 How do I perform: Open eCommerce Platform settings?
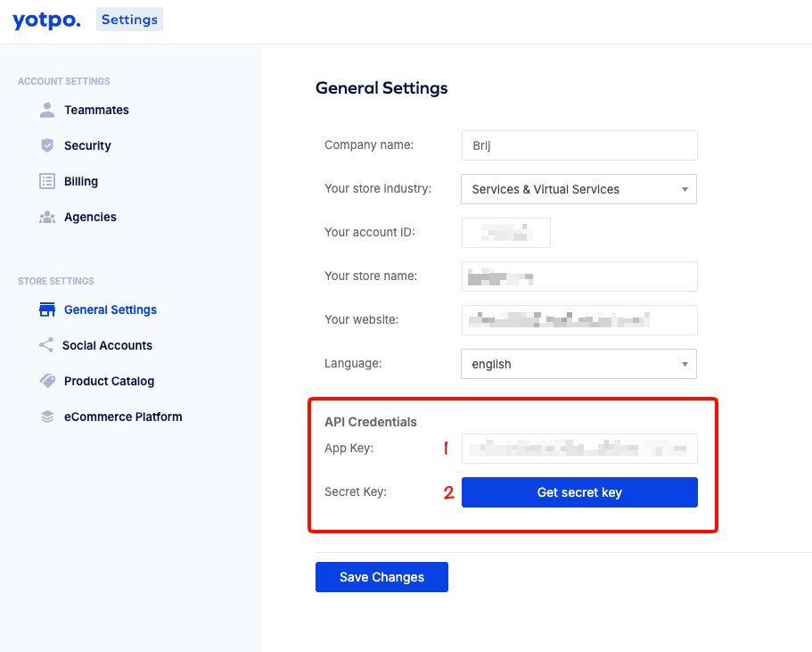click(123, 417)
